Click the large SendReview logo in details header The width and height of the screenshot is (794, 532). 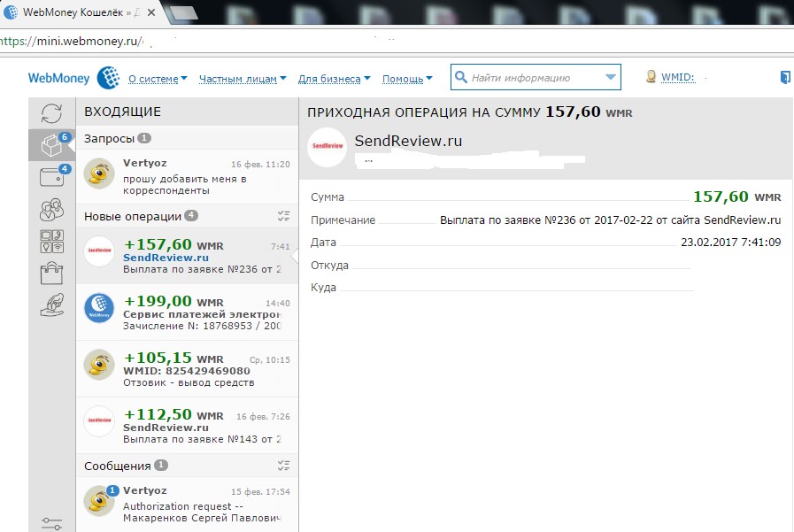click(x=328, y=147)
